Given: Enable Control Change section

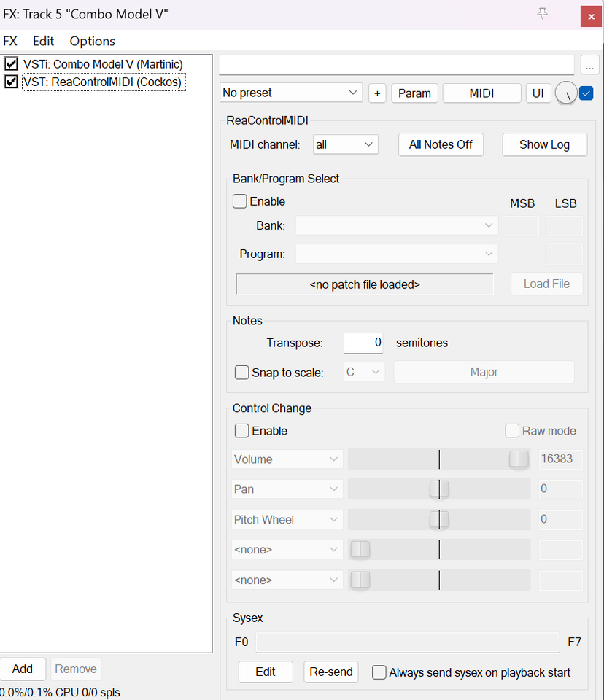Looking at the screenshot, I should (x=242, y=431).
